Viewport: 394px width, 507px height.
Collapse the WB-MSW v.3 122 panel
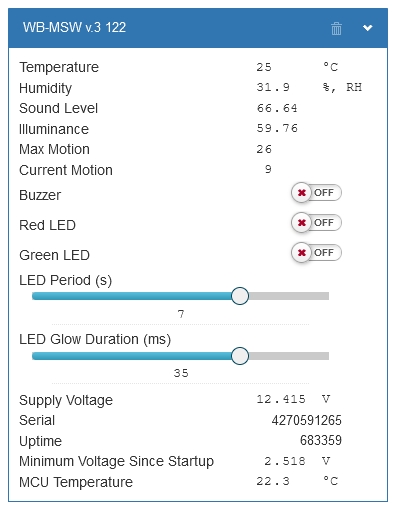367,28
